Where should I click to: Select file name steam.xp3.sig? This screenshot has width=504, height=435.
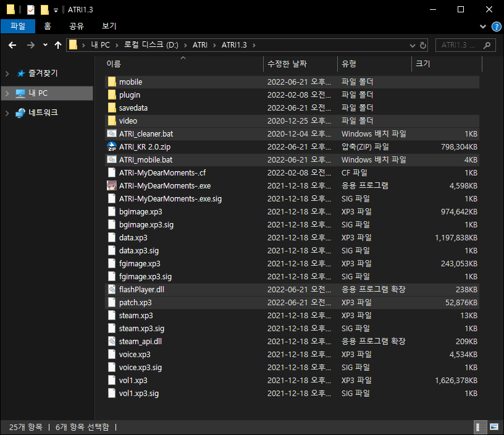pyautogui.click(x=141, y=329)
